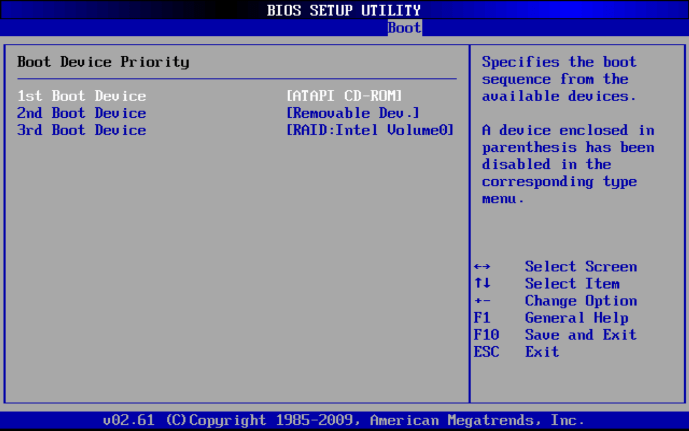Click the General Help entry
689x431 pixels.
(x=577, y=318)
